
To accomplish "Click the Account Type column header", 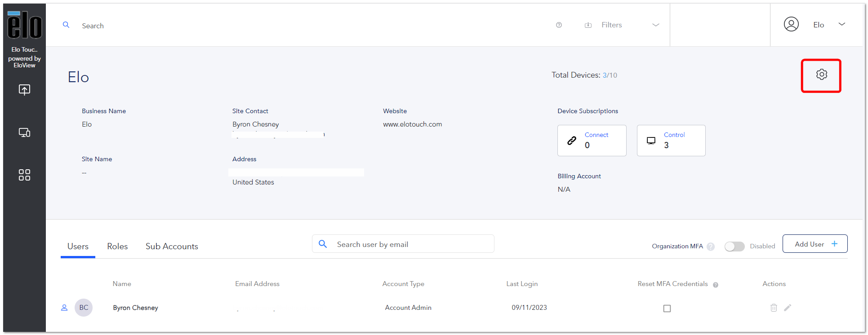I will click(x=403, y=284).
